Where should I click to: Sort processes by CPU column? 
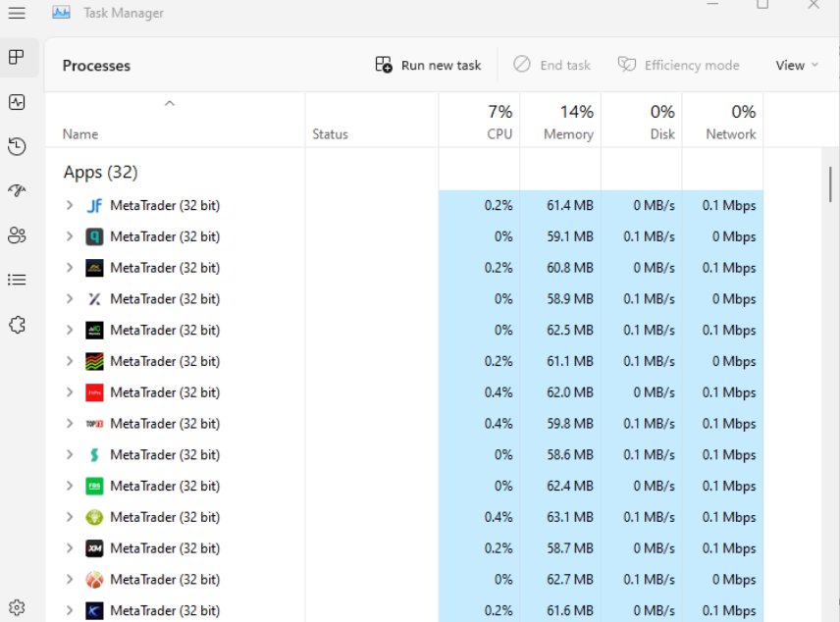[x=479, y=121]
